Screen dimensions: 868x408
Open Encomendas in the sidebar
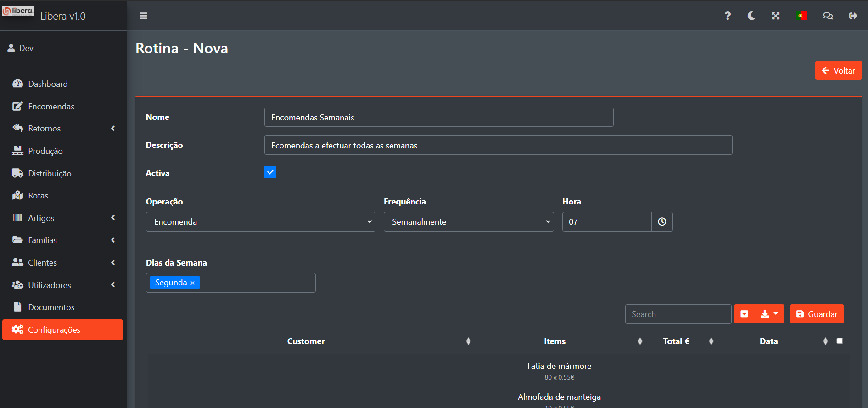click(51, 107)
